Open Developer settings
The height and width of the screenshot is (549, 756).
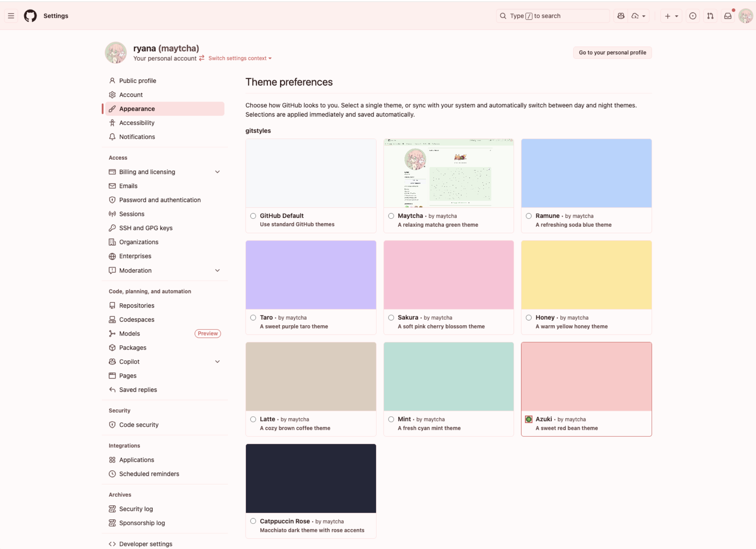[146, 544]
